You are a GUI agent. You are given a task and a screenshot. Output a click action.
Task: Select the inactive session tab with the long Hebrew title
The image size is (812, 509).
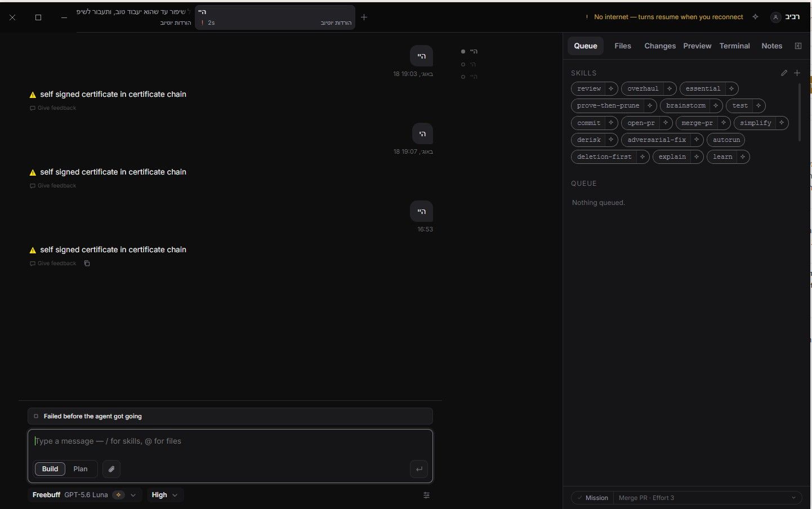134,17
